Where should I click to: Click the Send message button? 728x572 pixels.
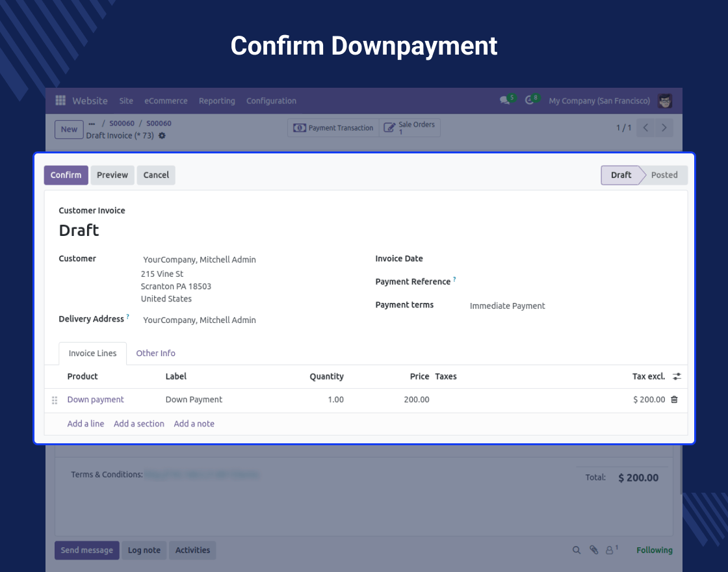coord(87,550)
